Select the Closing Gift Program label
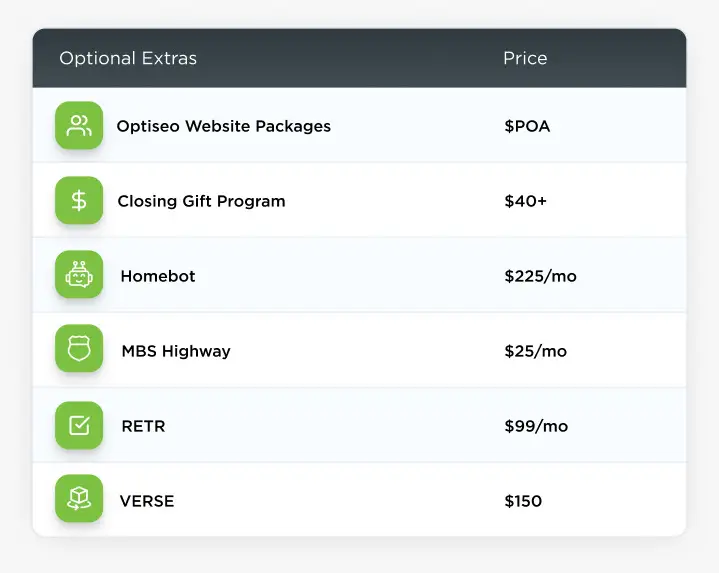 coord(201,201)
